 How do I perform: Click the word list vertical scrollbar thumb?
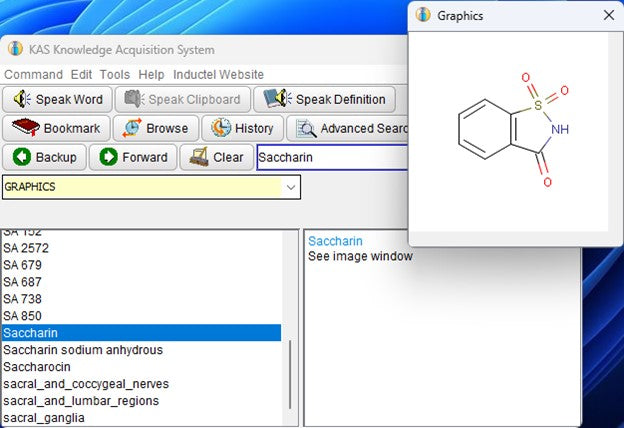[x=290, y=374]
